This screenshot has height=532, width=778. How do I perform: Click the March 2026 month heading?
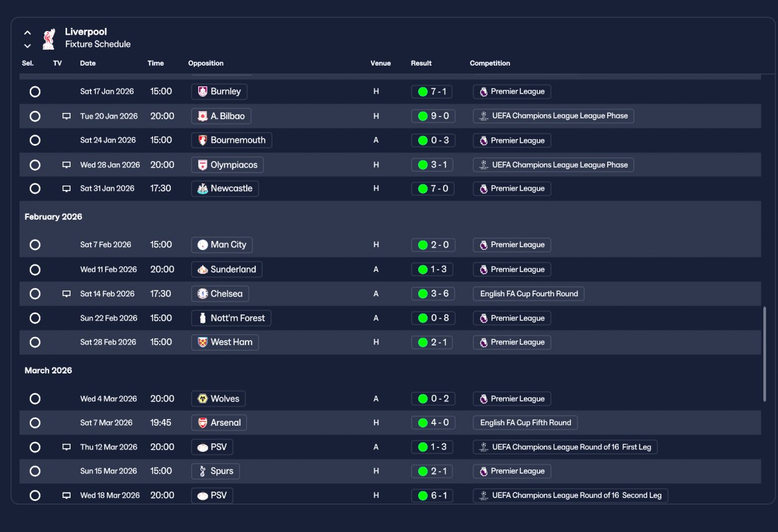pyautogui.click(x=48, y=370)
